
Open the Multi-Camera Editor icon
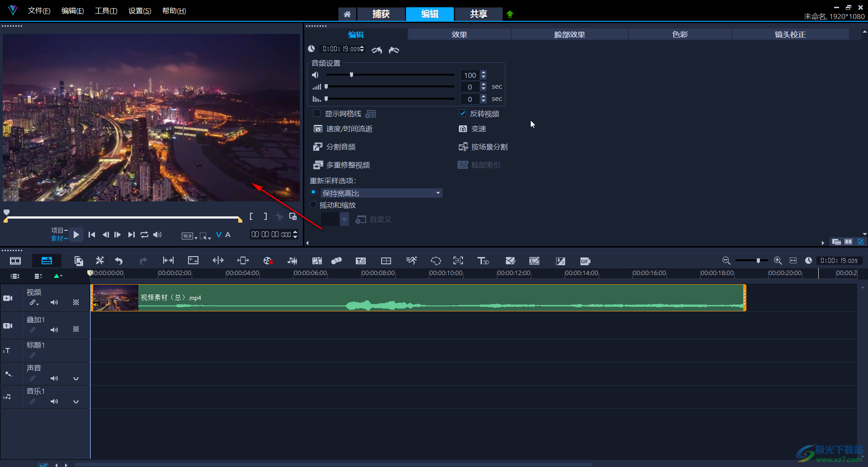click(386, 261)
